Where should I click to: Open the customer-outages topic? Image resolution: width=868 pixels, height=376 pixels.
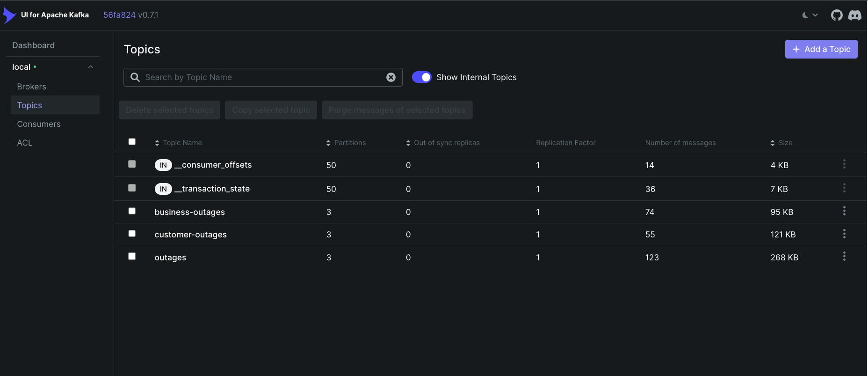190,235
